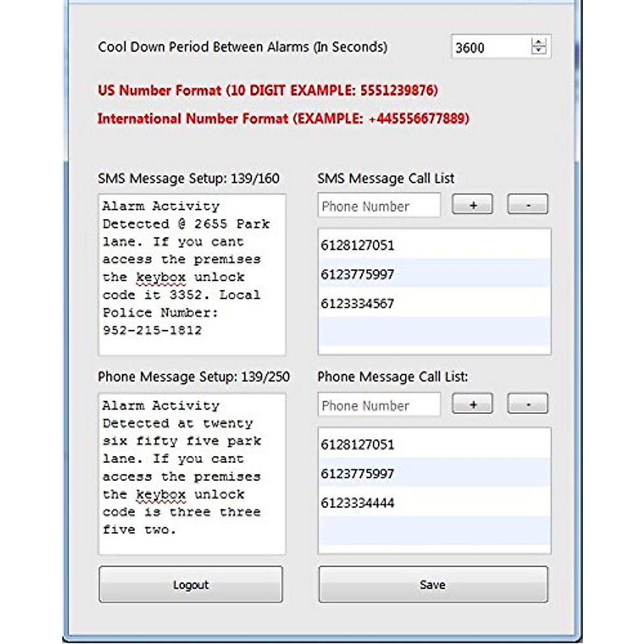Decrease cool down period with down arrow
This screenshot has width=644, height=644.
(538, 50)
